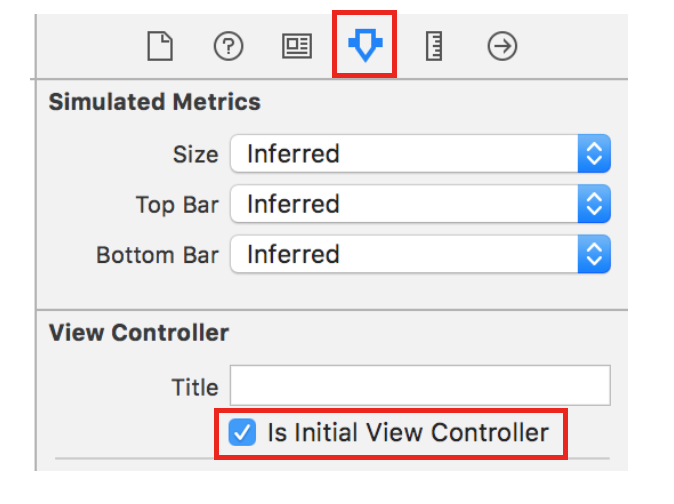Switch to the Identity inspector
The width and height of the screenshot is (674, 504).
click(x=297, y=46)
